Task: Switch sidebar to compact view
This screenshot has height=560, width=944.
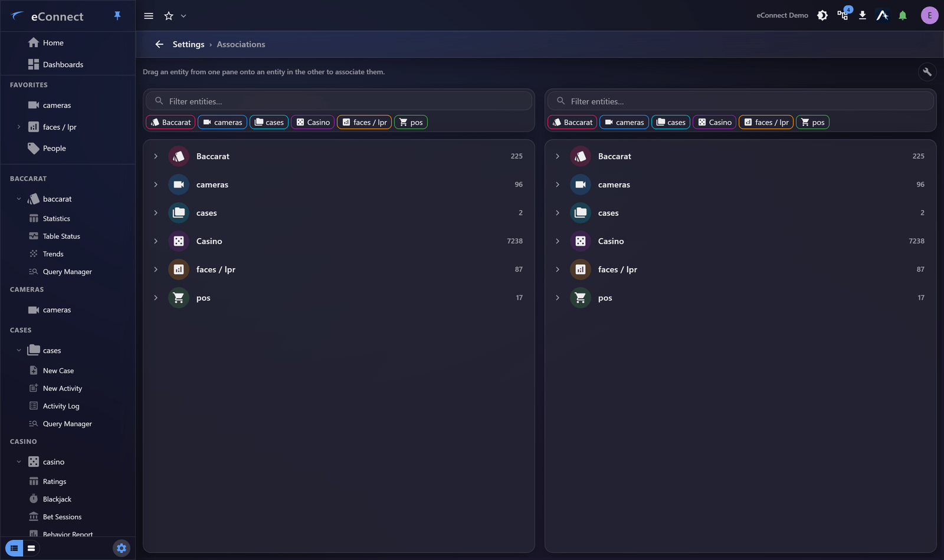Action: tap(31, 548)
